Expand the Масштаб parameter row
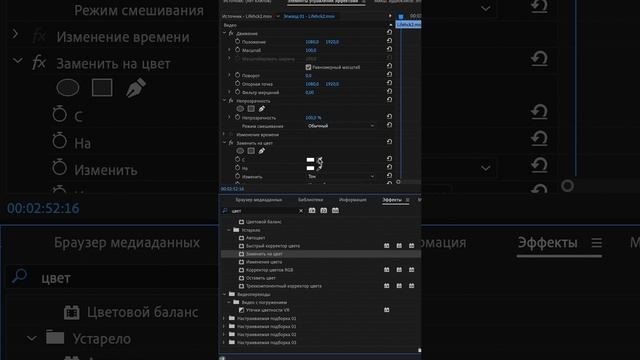Screen dimensions: 640x360 coord(229,50)
